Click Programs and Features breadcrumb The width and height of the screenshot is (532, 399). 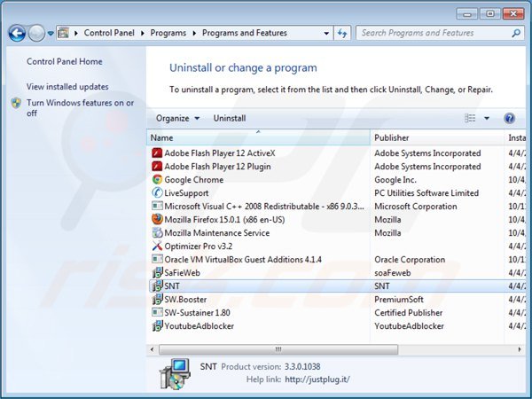[x=245, y=33]
